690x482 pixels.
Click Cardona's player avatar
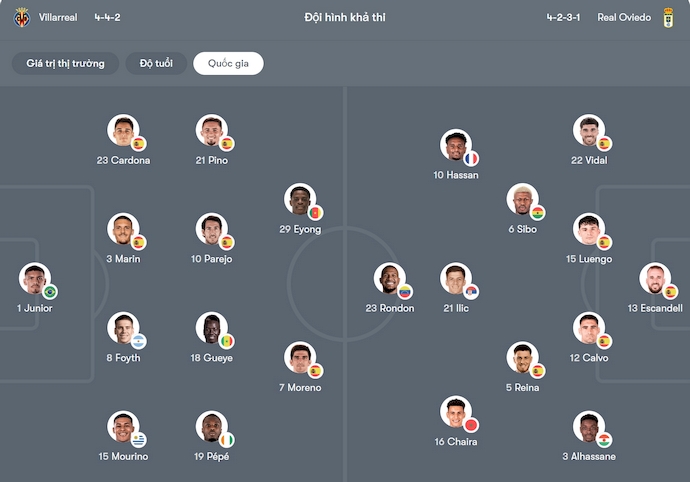click(x=123, y=131)
